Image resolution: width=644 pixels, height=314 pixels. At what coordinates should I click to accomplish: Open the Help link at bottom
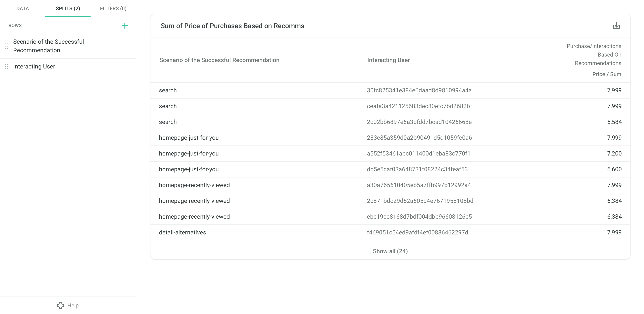[x=73, y=305]
